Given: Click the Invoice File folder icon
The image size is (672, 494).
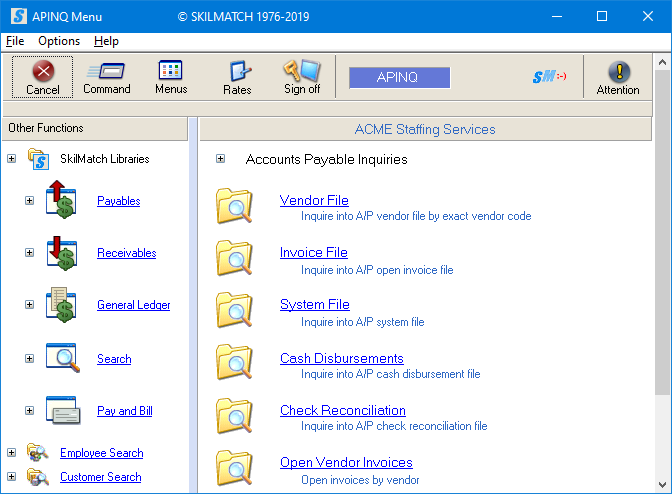Looking at the screenshot, I should 234,258.
